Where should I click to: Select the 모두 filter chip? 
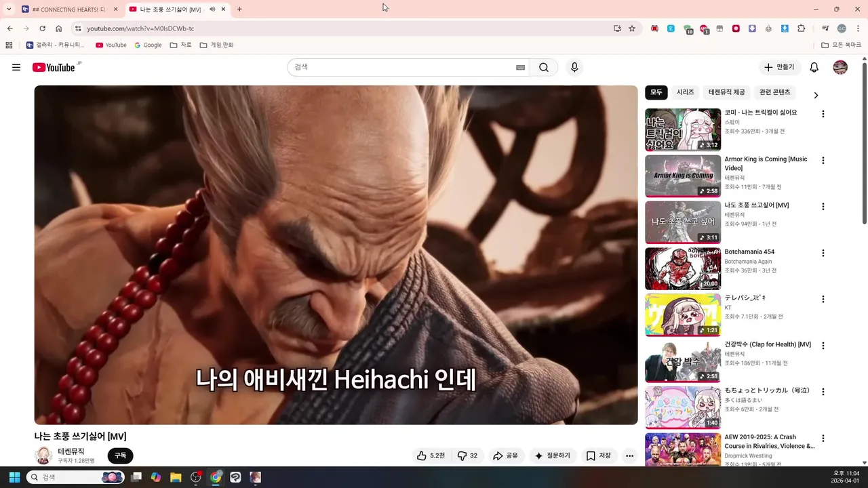pyautogui.click(x=656, y=92)
